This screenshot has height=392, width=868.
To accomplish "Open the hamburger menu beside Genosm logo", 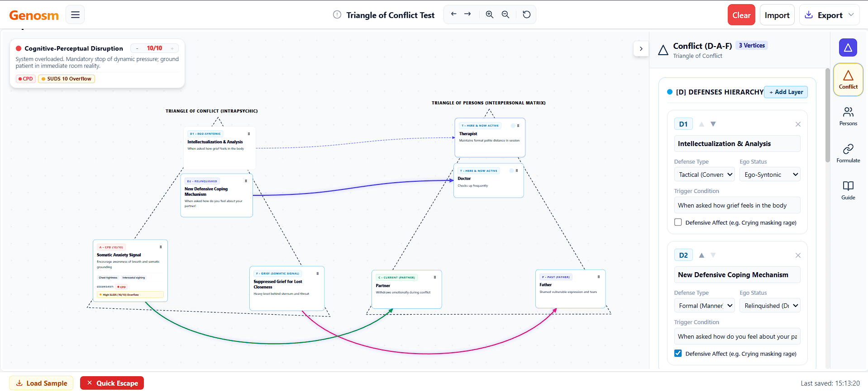I will tap(75, 15).
